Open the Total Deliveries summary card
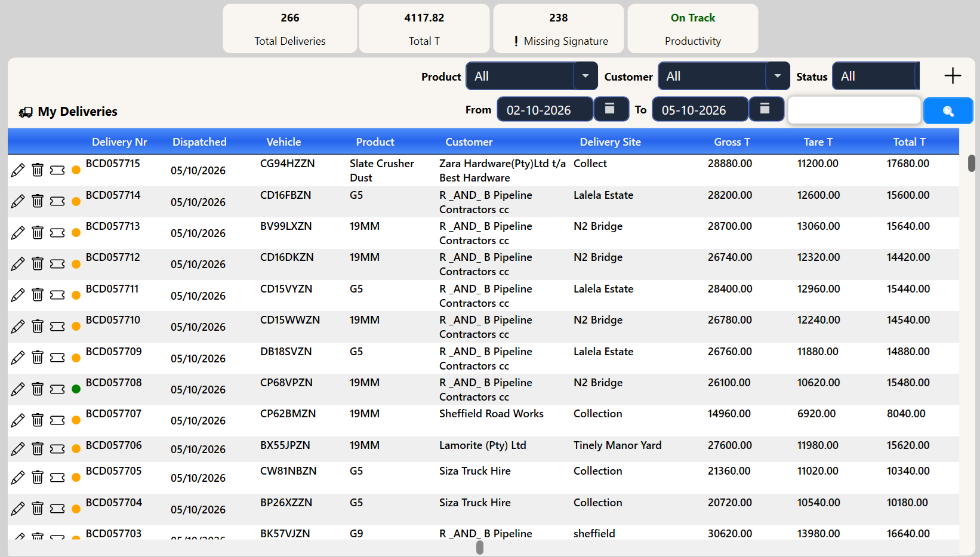This screenshot has width=980, height=557. coord(290,29)
